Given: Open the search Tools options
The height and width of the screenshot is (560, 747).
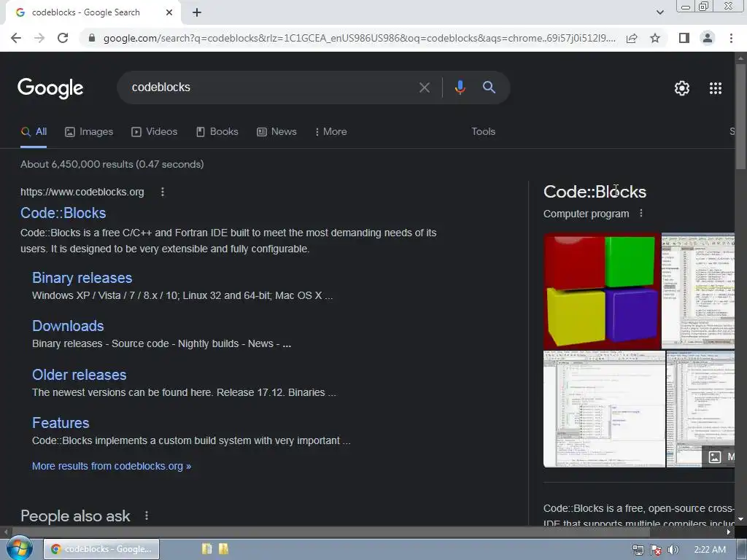Looking at the screenshot, I should 483,132.
